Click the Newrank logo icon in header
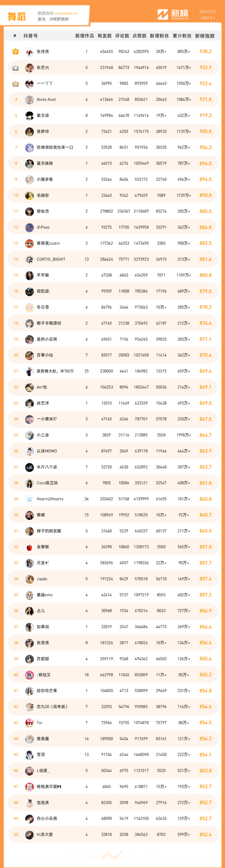The width and height of the screenshot is (225, 868). 162,14
